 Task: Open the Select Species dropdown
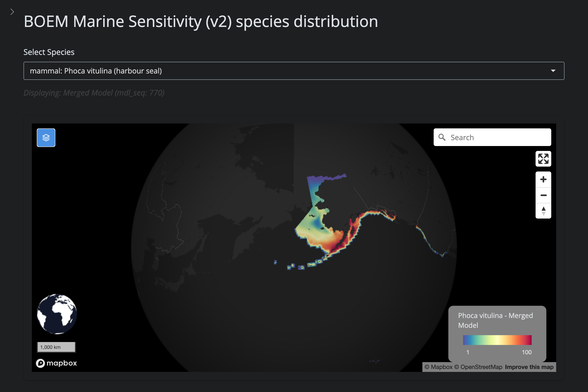click(294, 71)
